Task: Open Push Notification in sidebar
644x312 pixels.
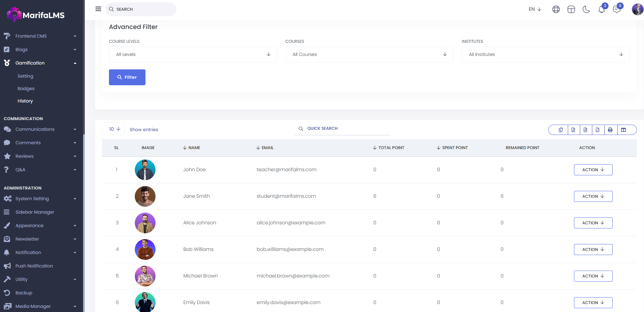Action: click(34, 266)
